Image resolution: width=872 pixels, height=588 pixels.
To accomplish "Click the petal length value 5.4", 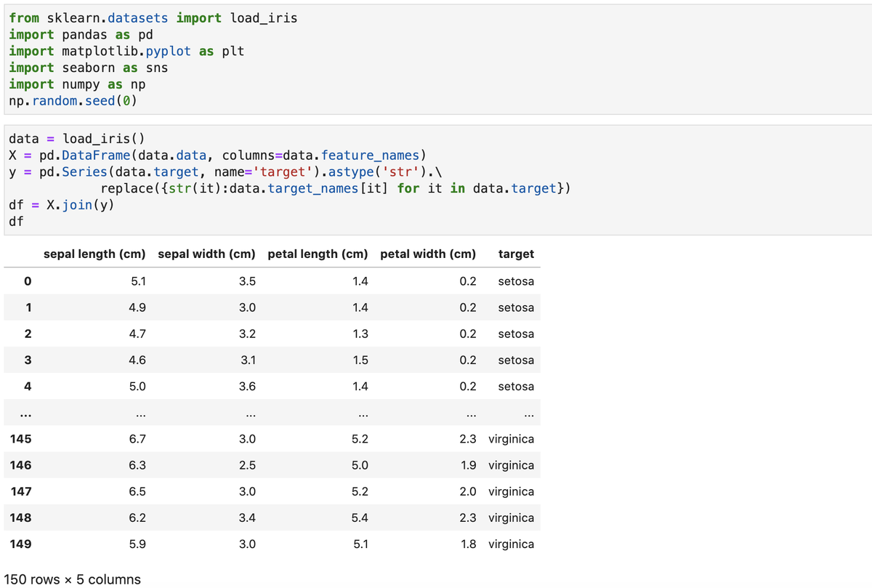I will (x=360, y=517).
